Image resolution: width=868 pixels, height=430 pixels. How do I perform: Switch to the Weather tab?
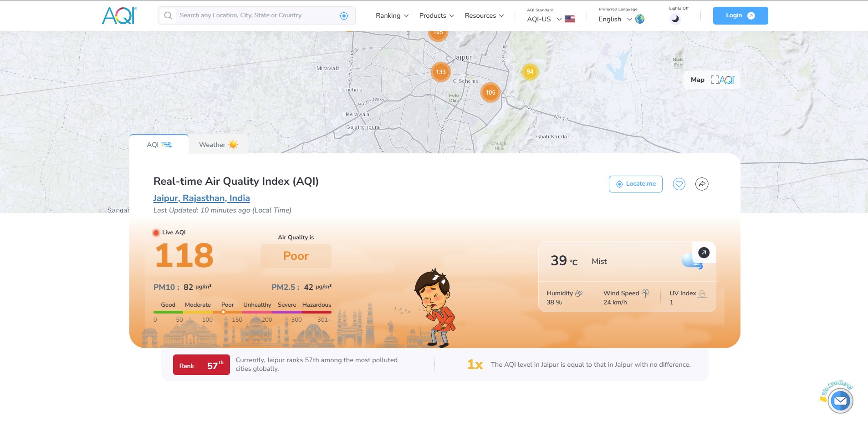(218, 145)
